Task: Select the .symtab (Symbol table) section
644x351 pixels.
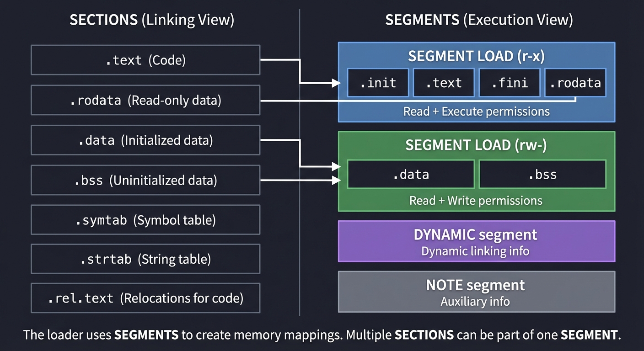Action: coord(145,220)
